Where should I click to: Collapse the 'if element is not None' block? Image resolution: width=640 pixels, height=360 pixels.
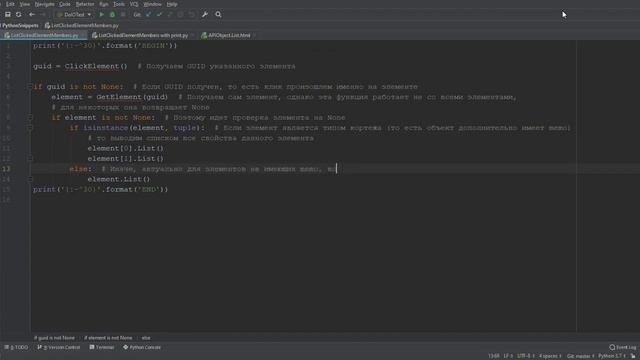click(30, 118)
